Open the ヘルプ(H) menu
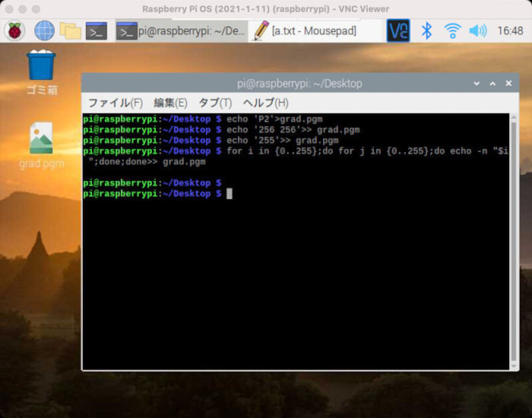The image size is (532, 418). click(266, 103)
